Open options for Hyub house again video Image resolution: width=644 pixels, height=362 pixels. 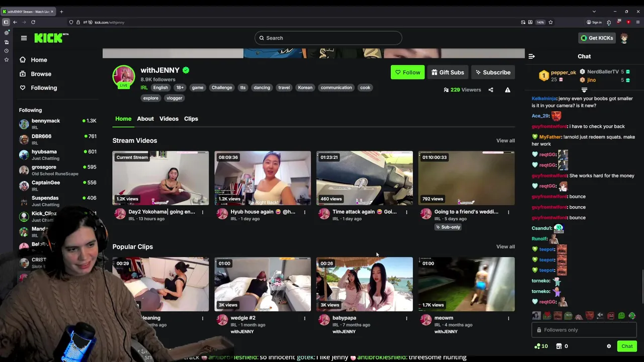tap(304, 212)
